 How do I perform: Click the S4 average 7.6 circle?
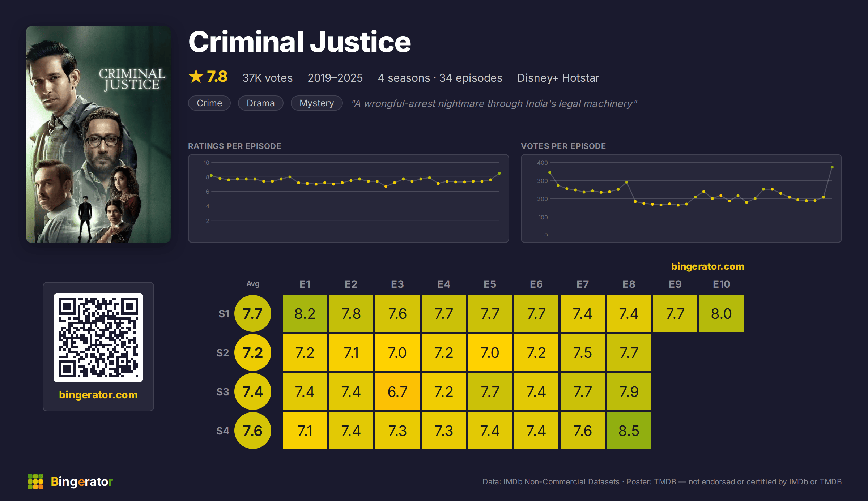tap(253, 431)
